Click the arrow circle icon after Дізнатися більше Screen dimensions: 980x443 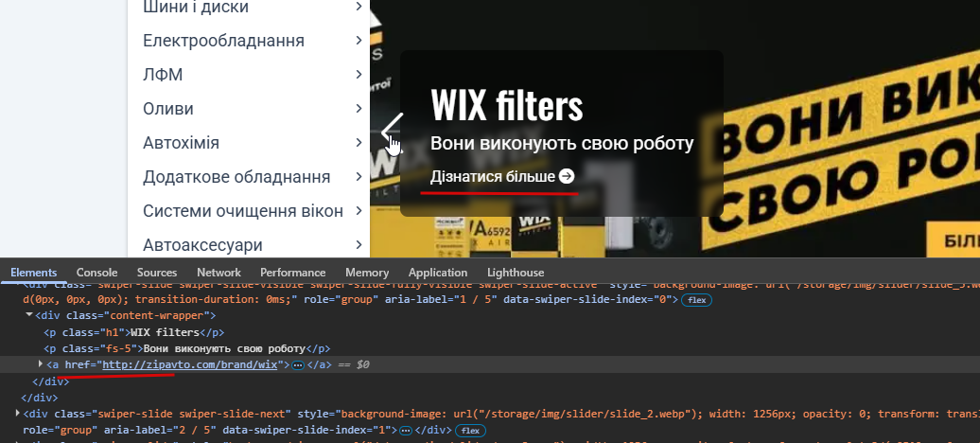[x=567, y=176]
